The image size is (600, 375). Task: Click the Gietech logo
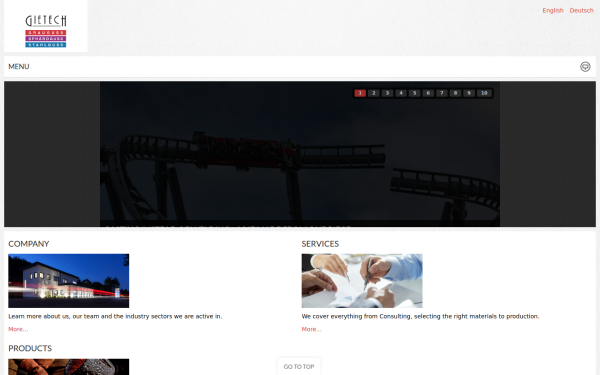pos(46,31)
